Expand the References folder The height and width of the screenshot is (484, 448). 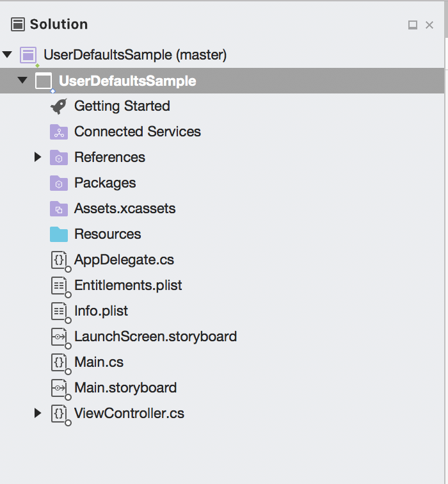pos(38,157)
